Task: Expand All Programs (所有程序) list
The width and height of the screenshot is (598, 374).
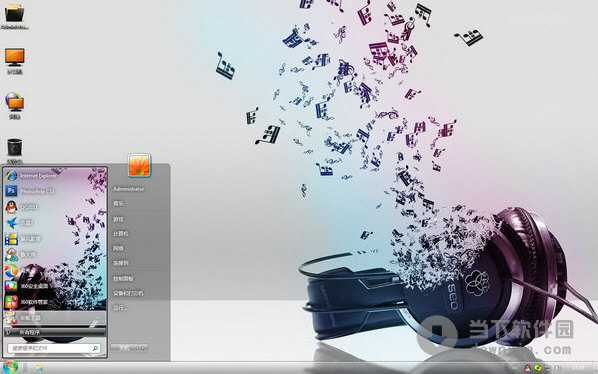Action: click(x=55, y=332)
